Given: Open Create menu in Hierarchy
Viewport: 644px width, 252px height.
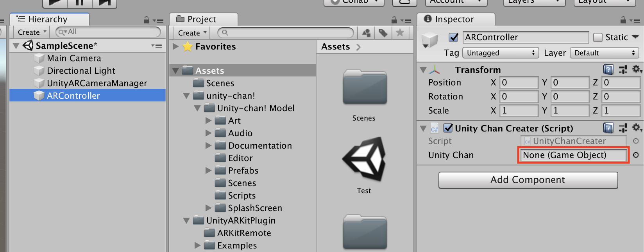Looking at the screenshot, I should pos(32,32).
